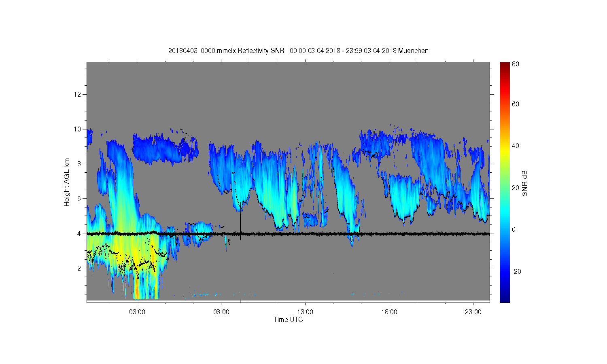607x364 pixels.
Task: Click the "Height AGL km" axis label
Action: pyautogui.click(x=67, y=182)
